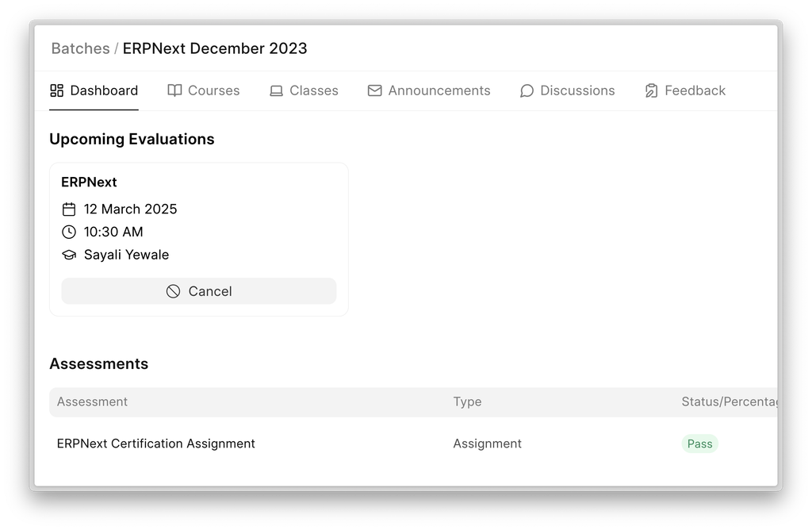Open the Batches breadcrumb link

coord(79,48)
